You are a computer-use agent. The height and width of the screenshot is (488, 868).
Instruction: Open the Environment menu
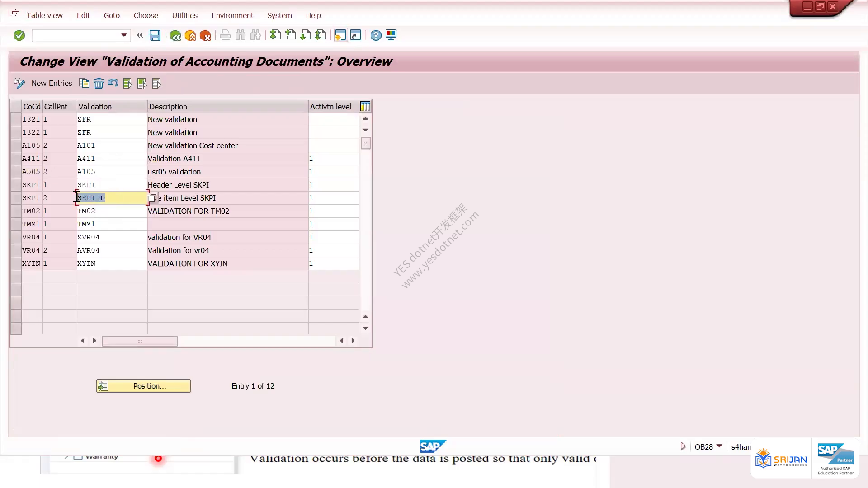click(232, 15)
